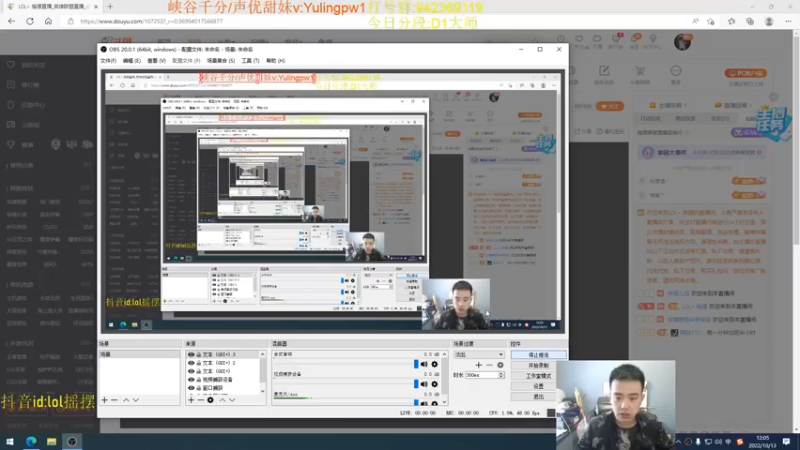Remove selected scene with Scenes minus icon

click(x=114, y=400)
